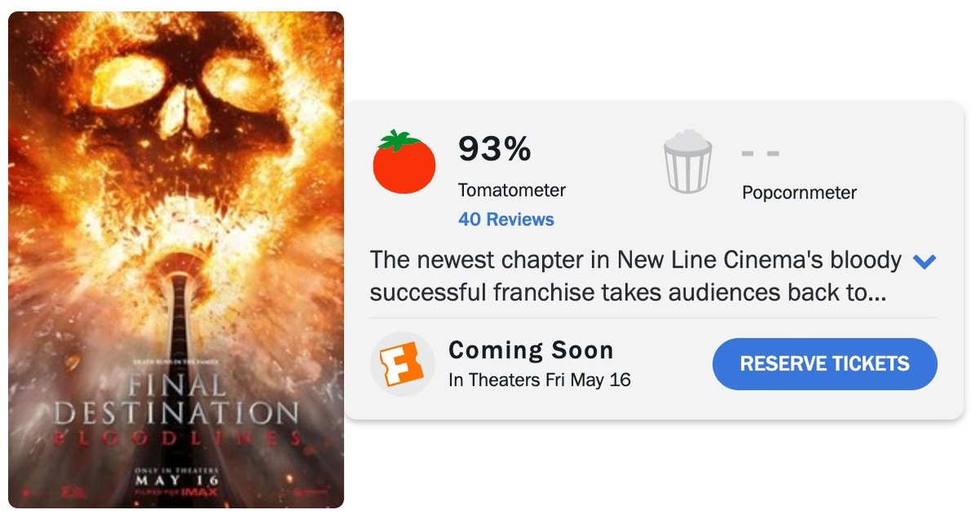Click the 93% Tomatometer score
The width and height of the screenshot is (980, 523).
point(494,148)
